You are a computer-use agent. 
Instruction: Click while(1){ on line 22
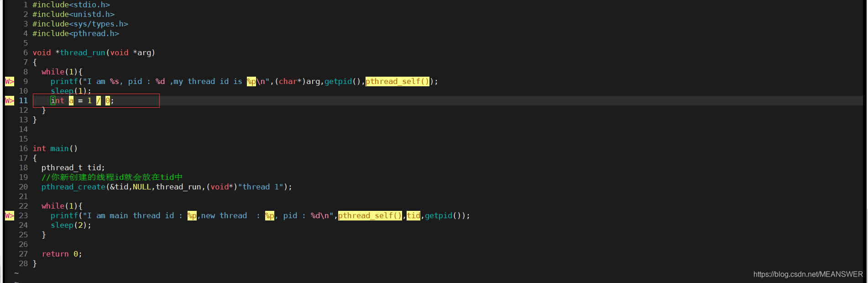(x=62, y=206)
